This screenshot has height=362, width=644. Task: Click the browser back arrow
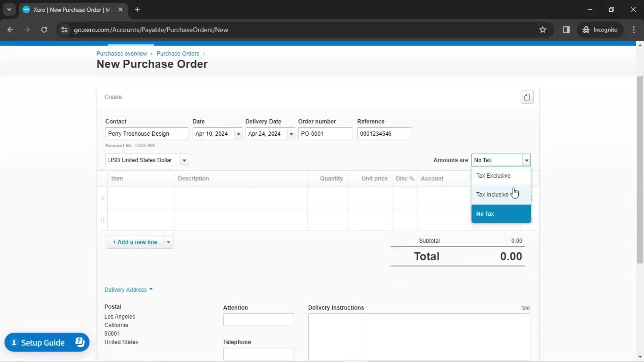coord(10,30)
